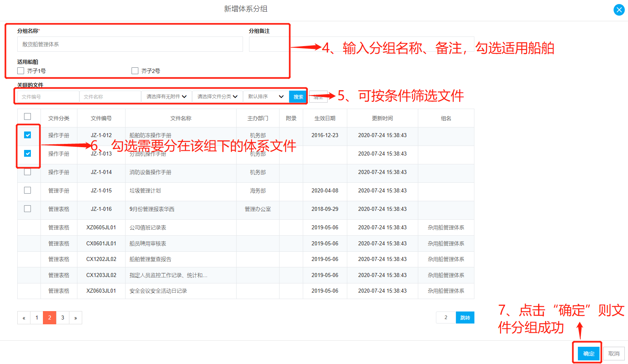
Task: Check the JZ-1-014 row checkbox
Action: pyautogui.click(x=27, y=172)
